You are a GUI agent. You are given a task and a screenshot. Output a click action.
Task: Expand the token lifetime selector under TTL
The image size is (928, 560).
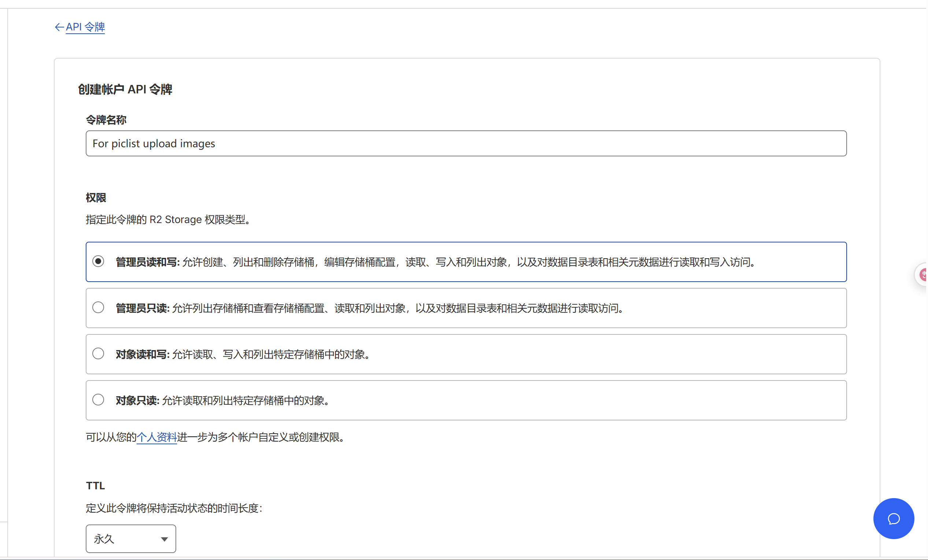coord(130,538)
